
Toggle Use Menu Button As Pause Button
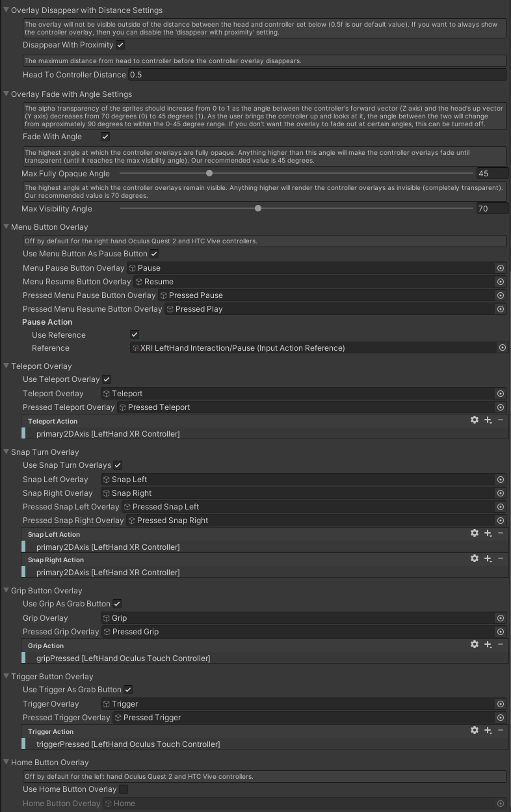(154, 254)
